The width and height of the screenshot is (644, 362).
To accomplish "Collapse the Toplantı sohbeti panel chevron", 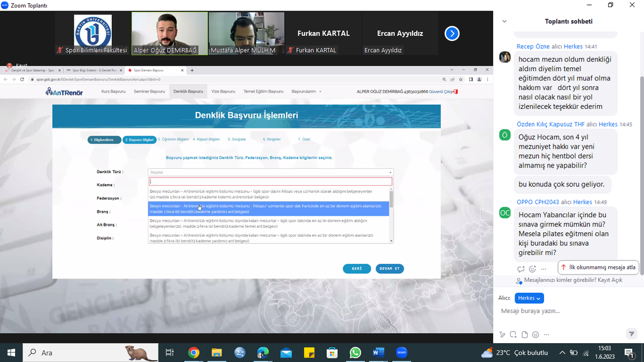I will (x=504, y=21).
